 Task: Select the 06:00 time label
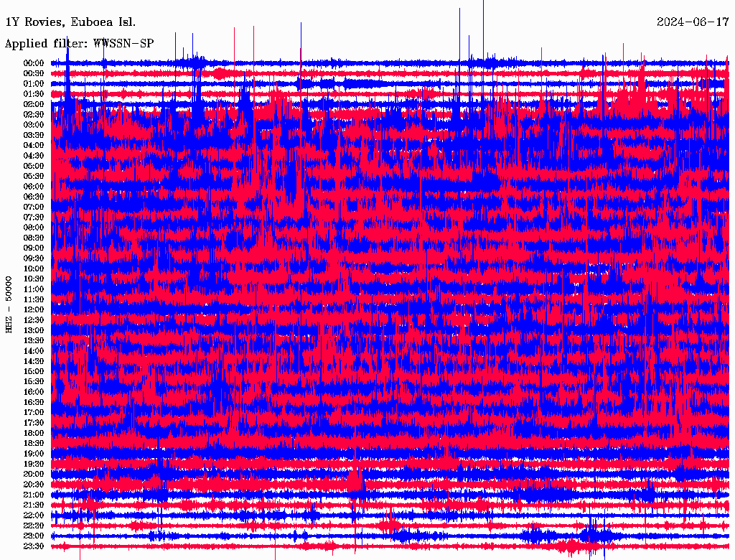click(x=34, y=187)
